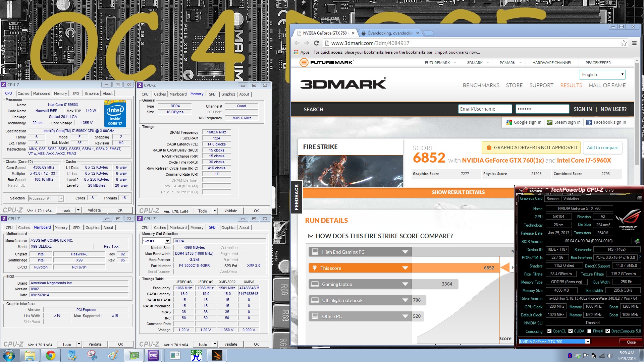The width and height of the screenshot is (644, 362).
Task: Click the browser forward arrow
Action: coord(307,43)
